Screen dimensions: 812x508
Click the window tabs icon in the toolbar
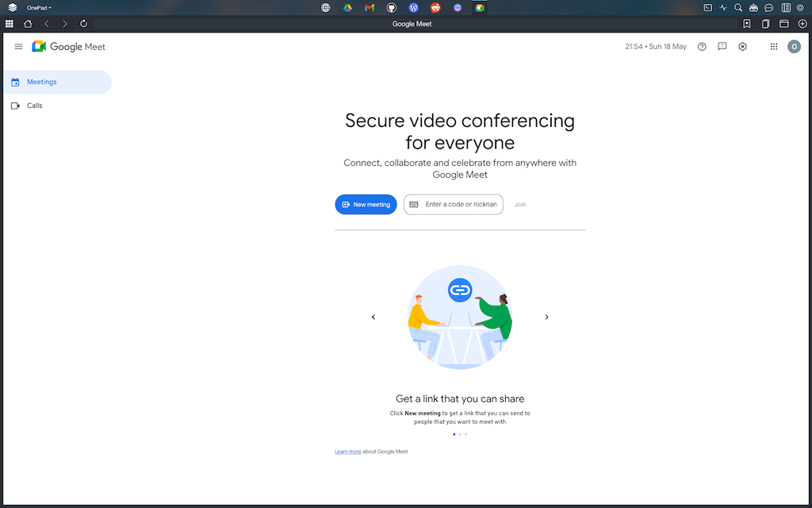(784, 24)
